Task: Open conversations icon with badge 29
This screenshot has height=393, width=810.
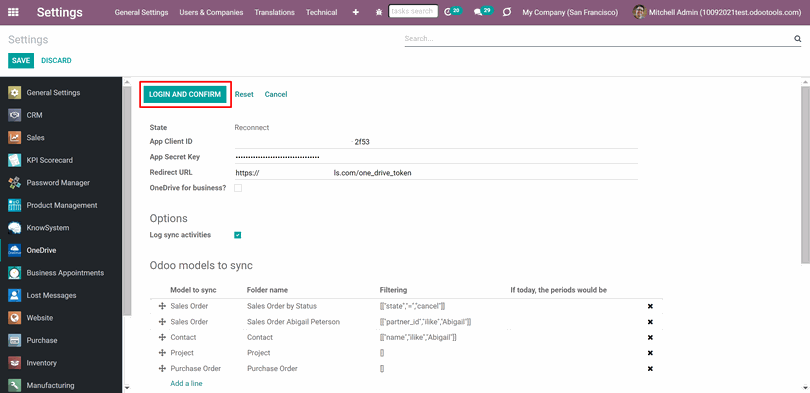Action: click(484, 11)
